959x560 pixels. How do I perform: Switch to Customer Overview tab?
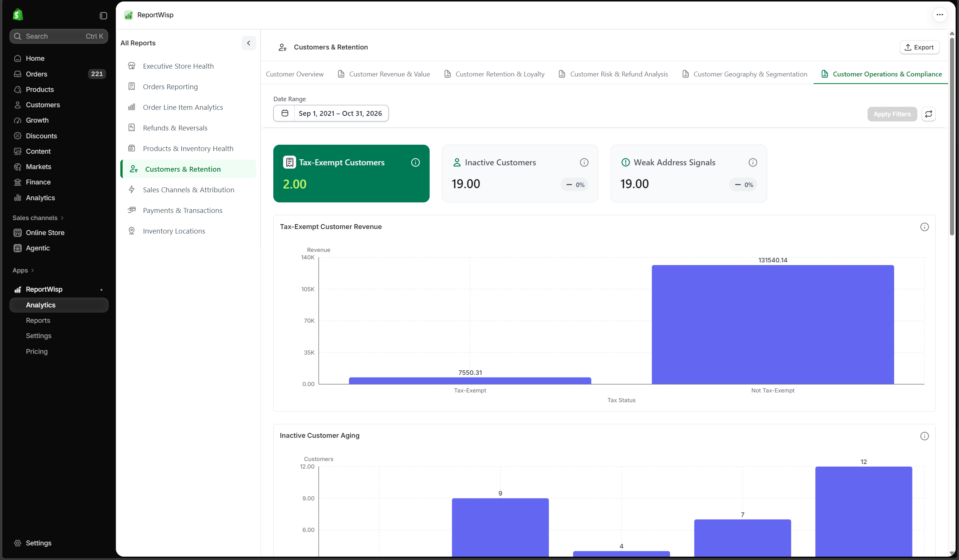coord(295,74)
